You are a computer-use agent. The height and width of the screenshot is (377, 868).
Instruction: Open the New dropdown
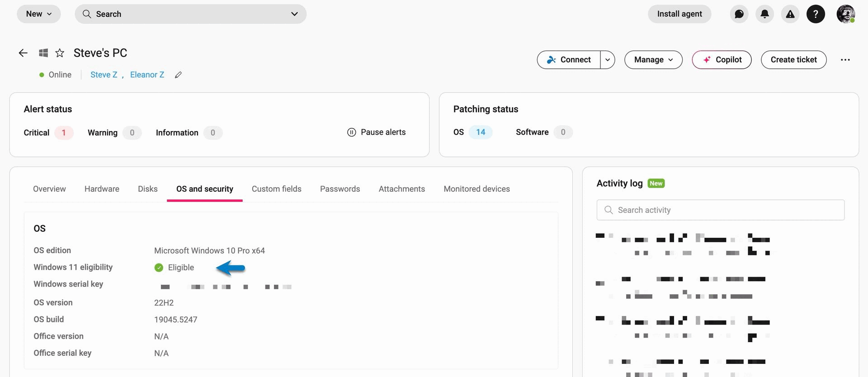[39, 14]
